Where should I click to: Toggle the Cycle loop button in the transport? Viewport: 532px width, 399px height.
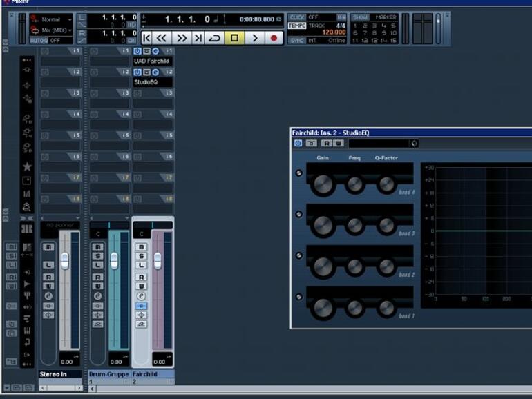pyautogui.click(x=215, y=38)
